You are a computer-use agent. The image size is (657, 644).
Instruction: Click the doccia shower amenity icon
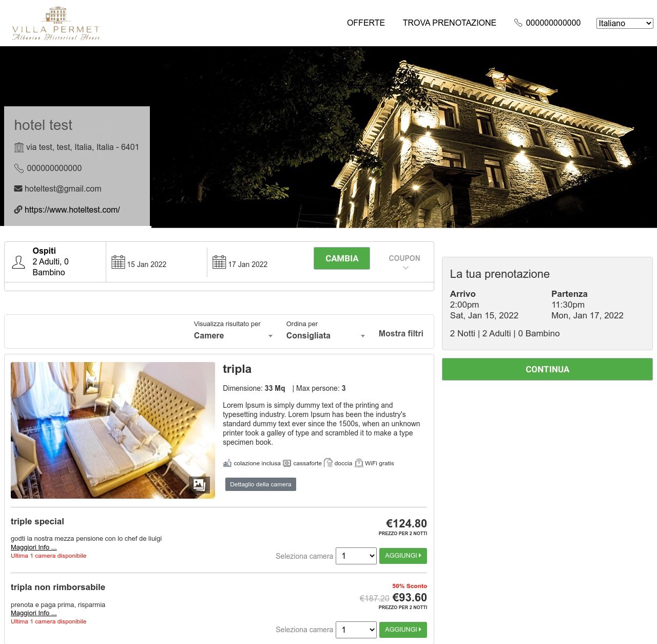pyautogui.click(x=328, y=463)
